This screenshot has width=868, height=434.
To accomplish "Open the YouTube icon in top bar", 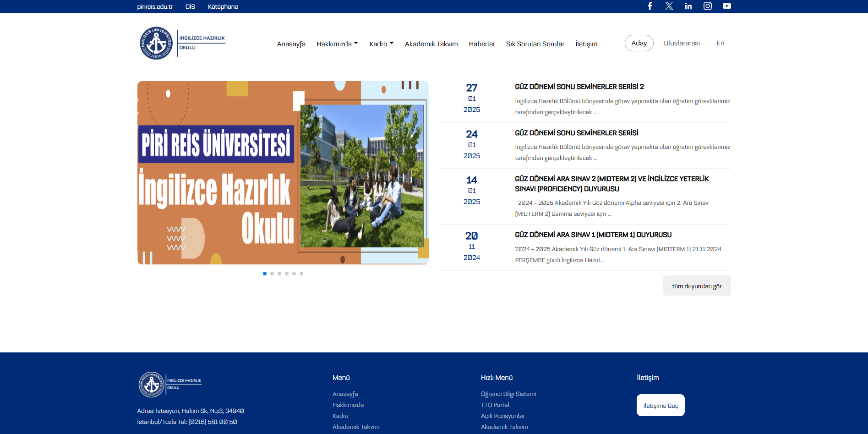I will pyautogui.click(x=727, y=6).
